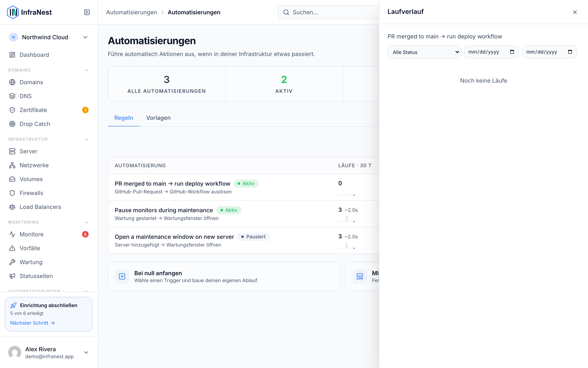Click the Vorfälle warning triangle icon

(12, 248)
